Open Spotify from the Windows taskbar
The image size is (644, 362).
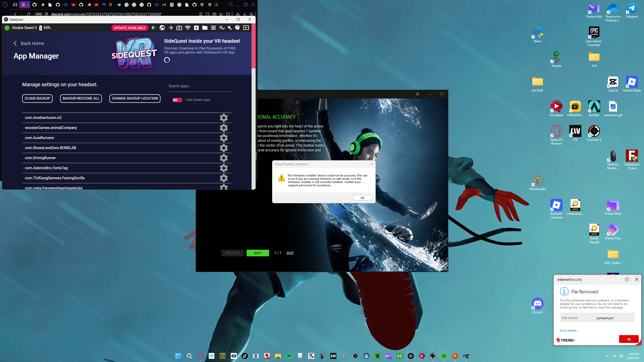tap(289, 356)
